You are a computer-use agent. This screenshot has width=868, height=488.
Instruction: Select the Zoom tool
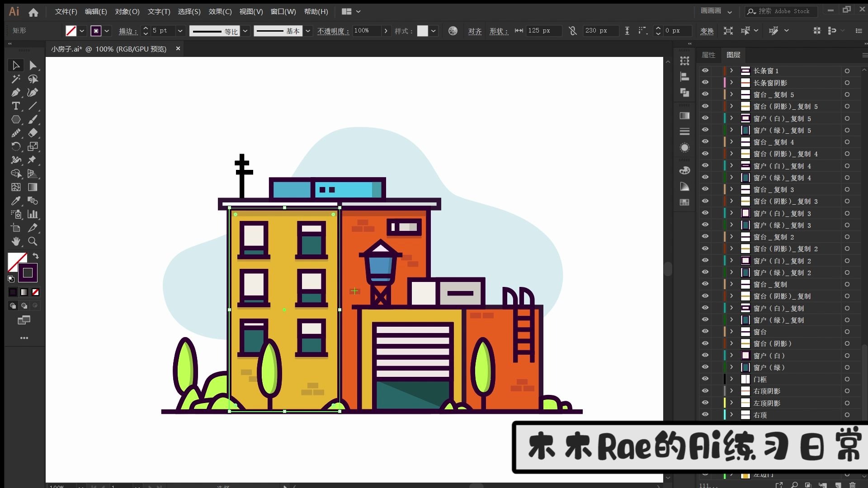coord(33,241)
